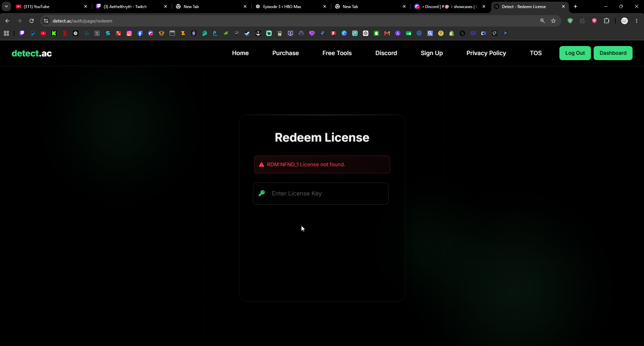644x346 pixels.
Task: Click the browser reload button
Action: click(x=32, y=21)
